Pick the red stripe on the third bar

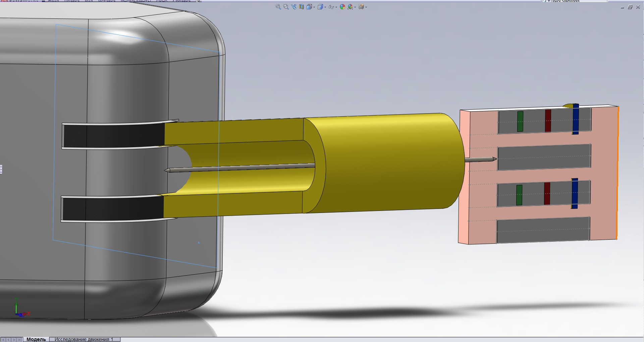547,193
